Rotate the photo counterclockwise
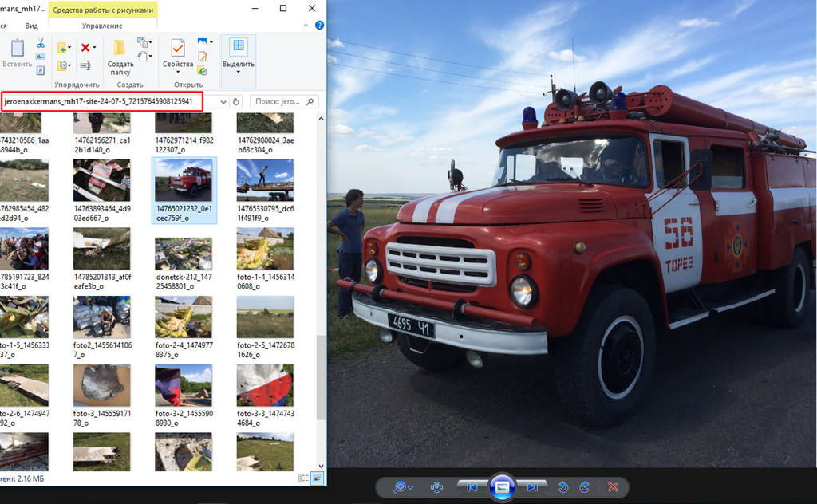Image resolution: width=817 pixels, height=504 pixels. point(562,487)
